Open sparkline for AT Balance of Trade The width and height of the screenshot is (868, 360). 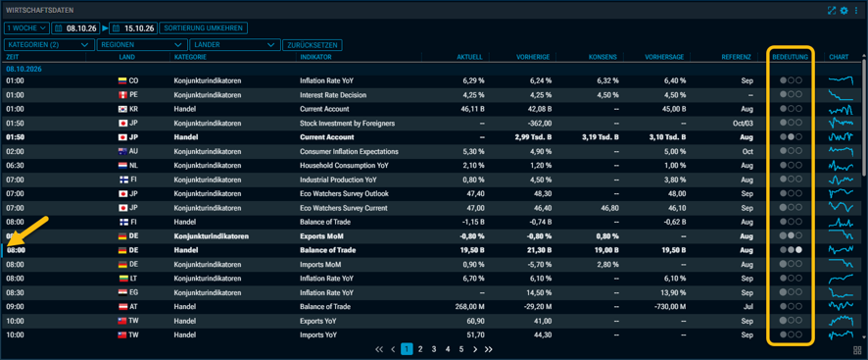pyautogui.click(x=841, y=306)
